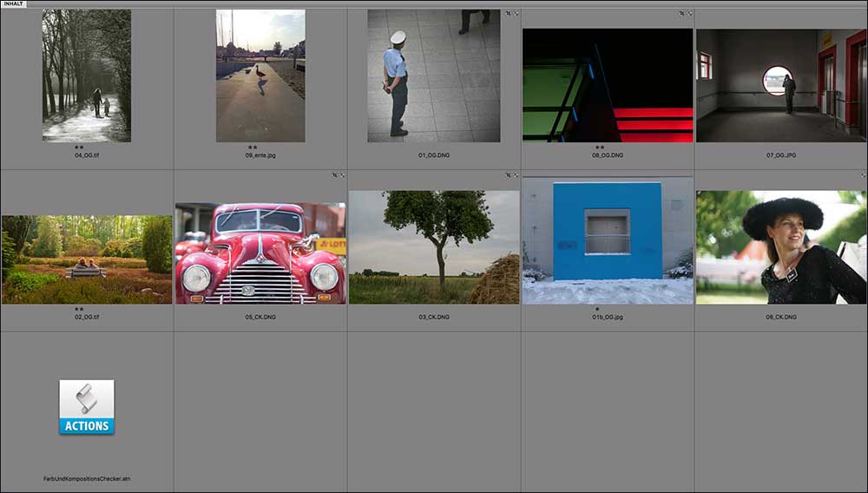Click Camera Raw settings badge on 08_OG.DNG
This screenshot has width=868, height=493.
(x=690, y=13)
